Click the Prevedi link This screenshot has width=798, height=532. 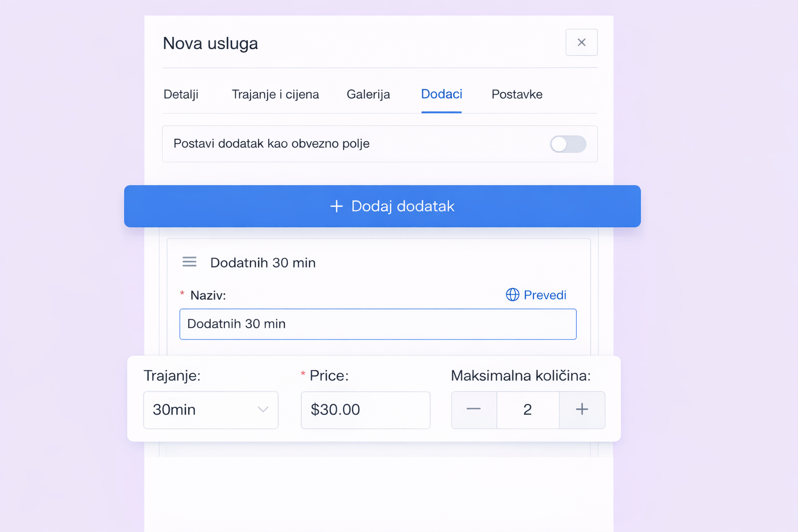coord(544,295)
